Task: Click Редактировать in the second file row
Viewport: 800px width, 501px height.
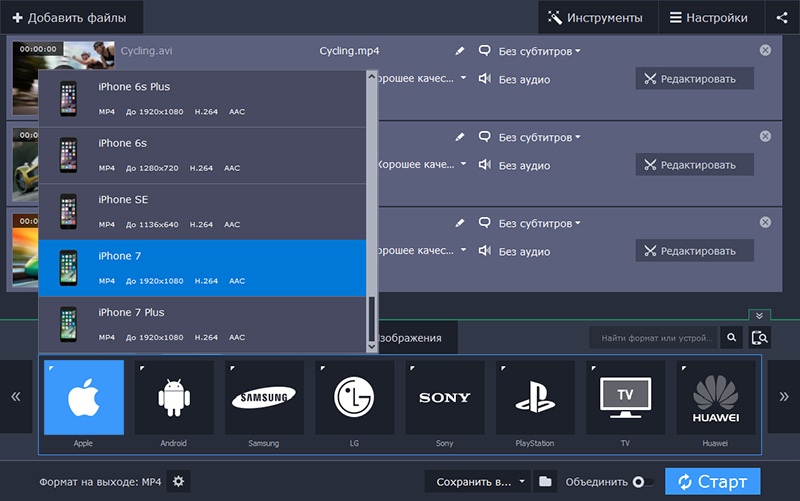Action: pyautogui.click(x=694, y=165)
